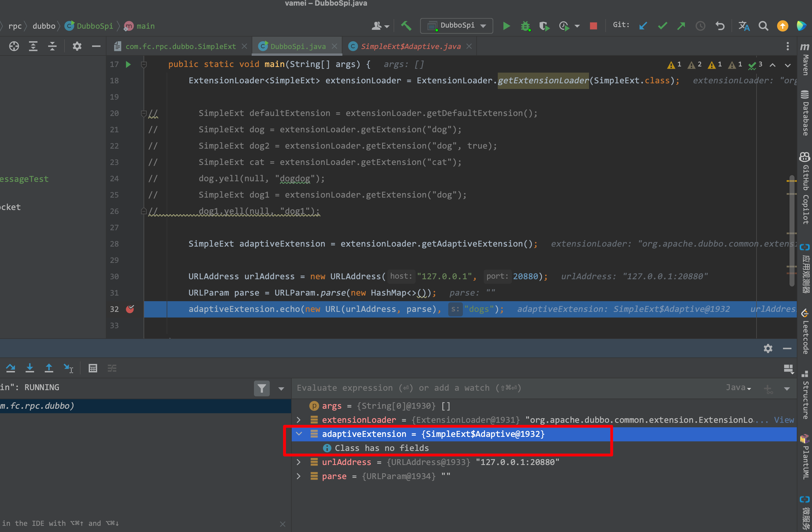The width and height of the screenshot is (812, 532).
Task: Collapse main method fold marker line 17
Action: (x=144, y=64)
